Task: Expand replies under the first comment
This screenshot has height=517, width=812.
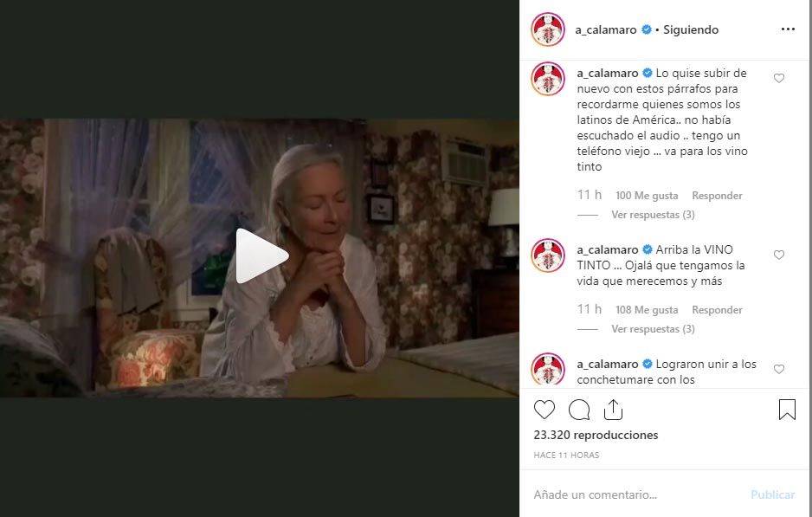Action: (653, 215)
